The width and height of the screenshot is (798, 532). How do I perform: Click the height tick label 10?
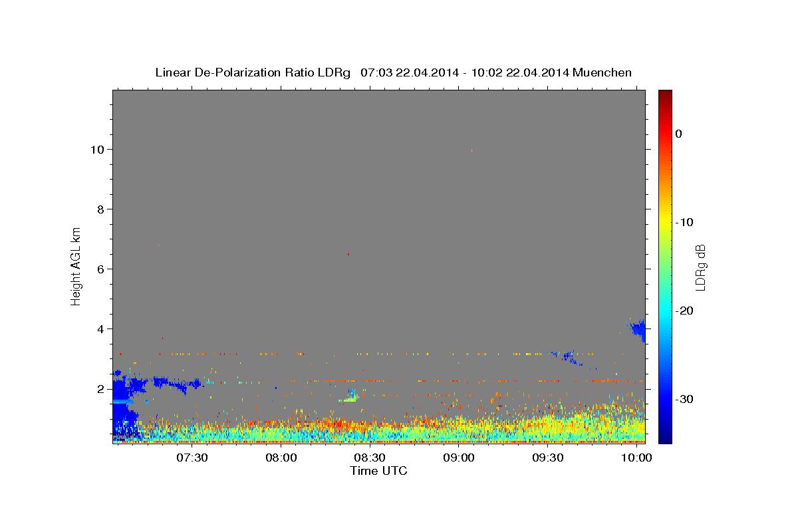tap(98, 150)
